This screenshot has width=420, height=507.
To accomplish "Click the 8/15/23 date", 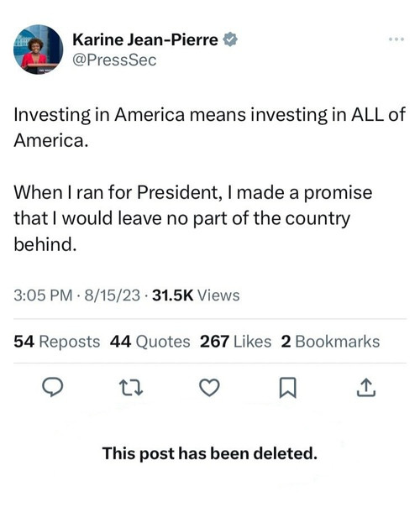I will [x=113, y=295].
